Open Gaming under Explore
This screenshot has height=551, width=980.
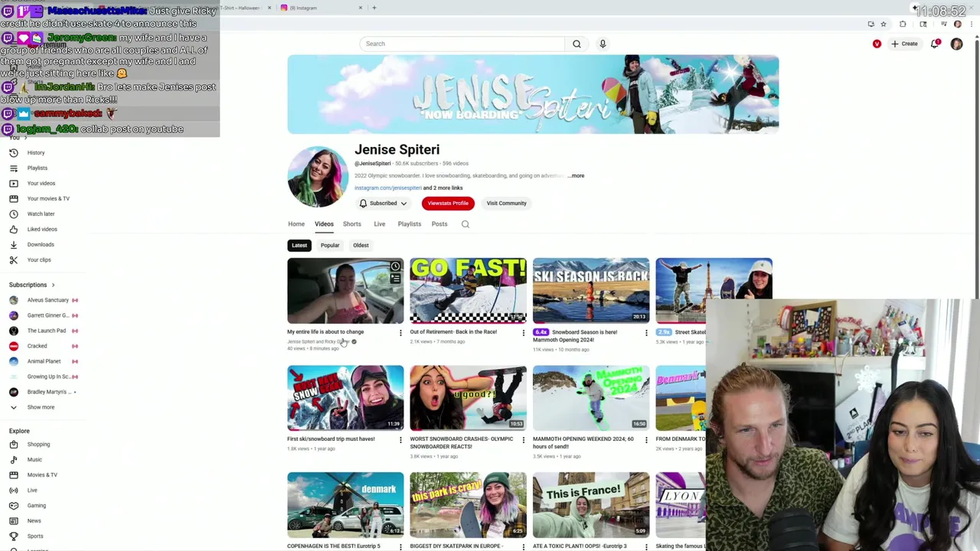[x=36, y=505]
